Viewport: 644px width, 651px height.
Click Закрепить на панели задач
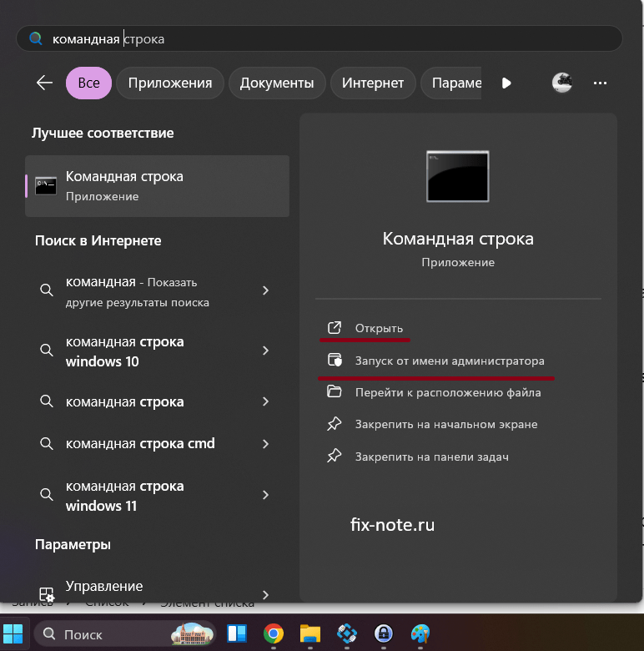(432, 457)
